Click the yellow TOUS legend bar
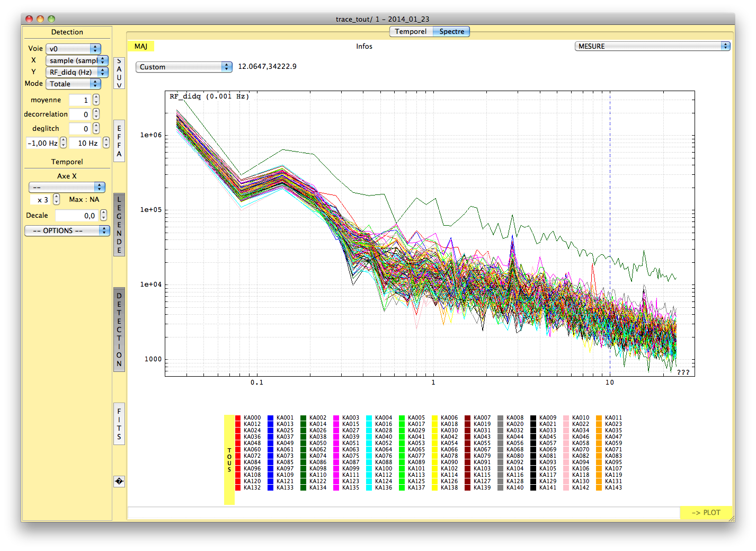Image resolution: width=756 pixels, height=551 pixels. (229, 459)
